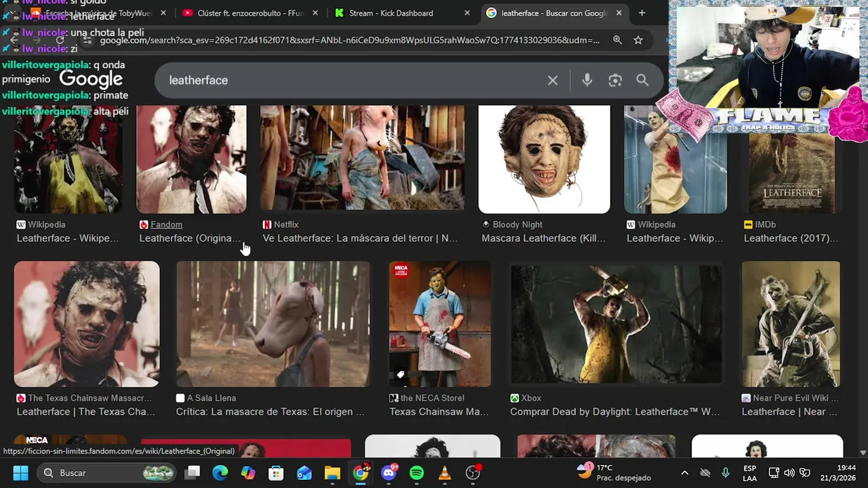The height and width of the screenshot is (488, 868).
Task: Open the Texas Chainsaw Massacre wiki thumbnail
Action: pyautogui.click(x=87, y=324)
